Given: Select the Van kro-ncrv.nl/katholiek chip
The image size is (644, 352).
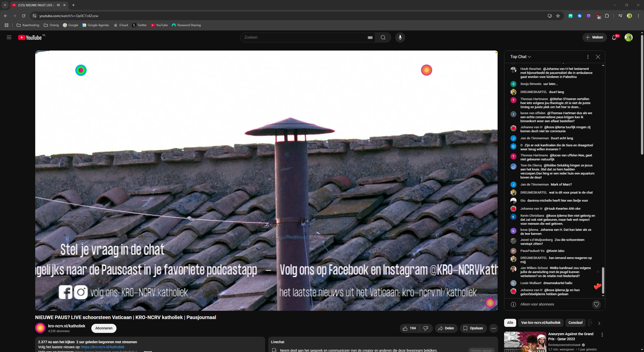Looking at the screenshot, I should (x=541, y=323).
